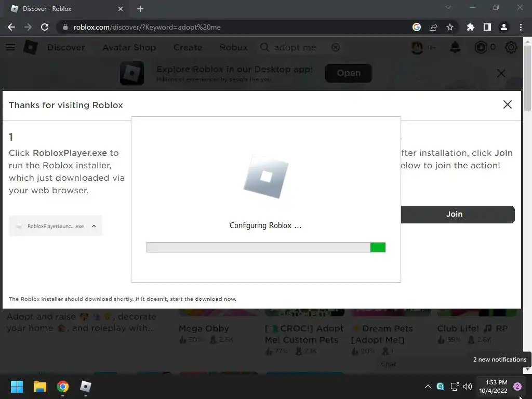Viewport: 532px width, 399px height.
Task: Clear the adopt me search text
Action: (x=336, y=47)
